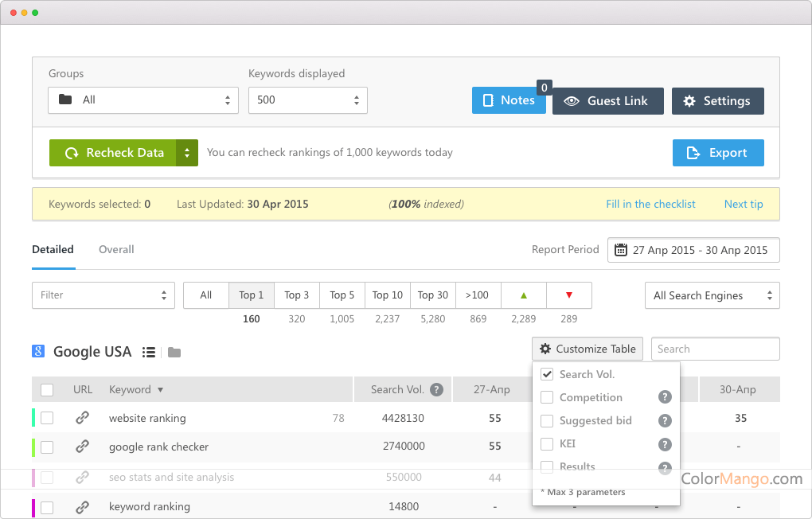The width and height of the screenshot is (812, 519).
Task: Click the Export button
Action: [x=718, y=153]
